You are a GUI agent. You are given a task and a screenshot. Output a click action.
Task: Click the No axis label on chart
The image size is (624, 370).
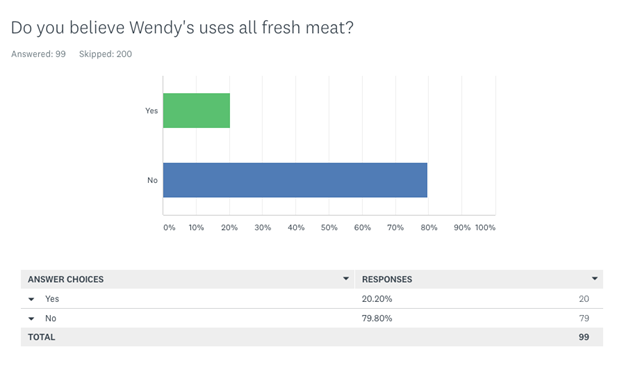pos(152,180)
